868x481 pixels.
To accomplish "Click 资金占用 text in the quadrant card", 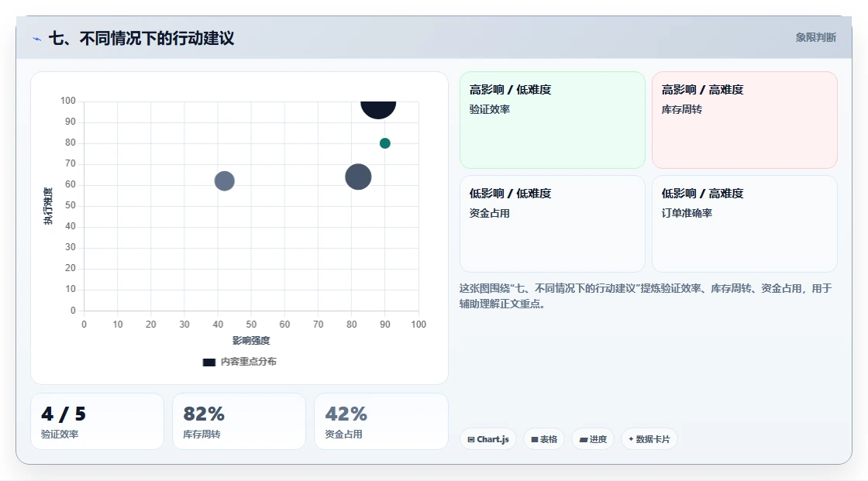I will (x=489, y=213).
